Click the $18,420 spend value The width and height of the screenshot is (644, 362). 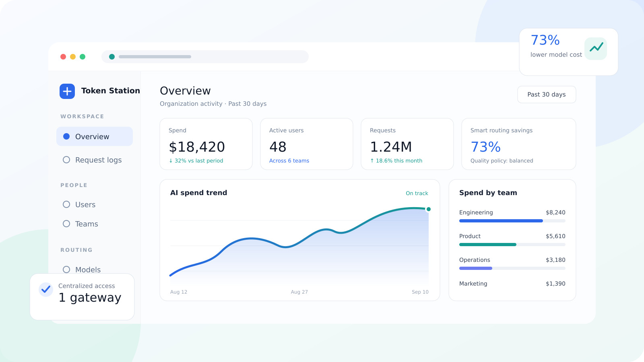pos(197,147)
